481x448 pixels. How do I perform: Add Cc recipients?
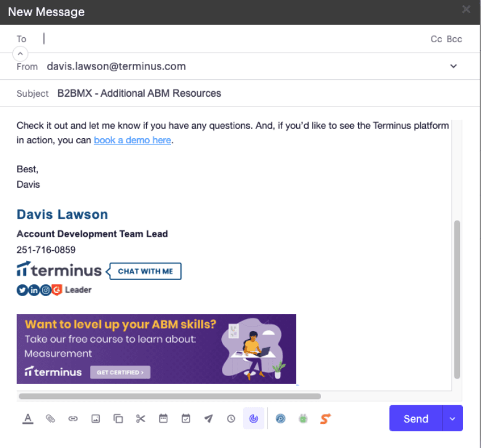click(436, 39)
